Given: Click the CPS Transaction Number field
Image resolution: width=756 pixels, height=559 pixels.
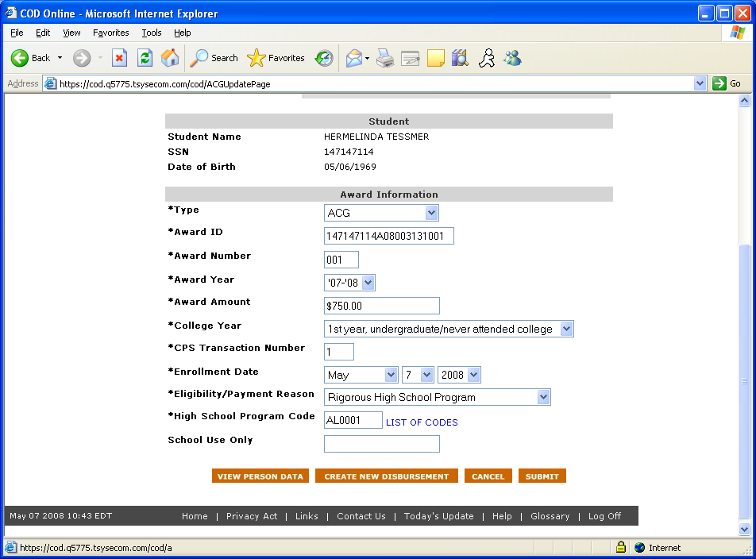Looking at the screenshot, I should pyautogui.click(x=338, y=351).
